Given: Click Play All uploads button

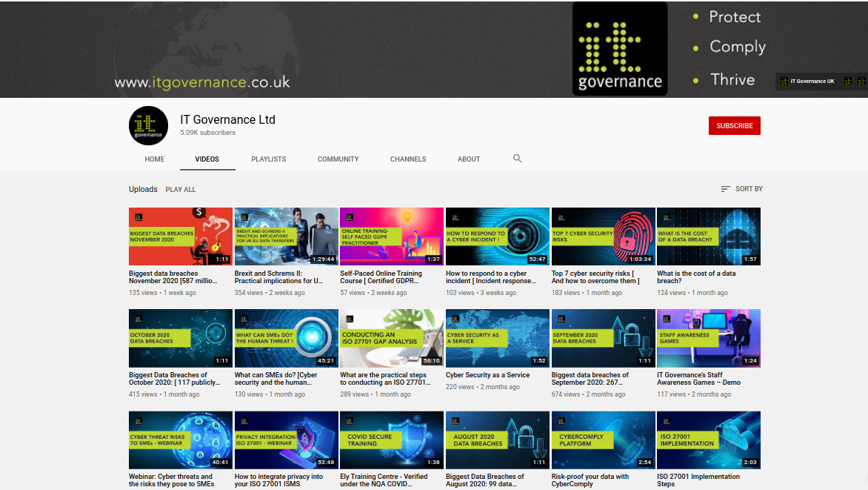Looking at the screenshot, I should (x=181, y=190).
